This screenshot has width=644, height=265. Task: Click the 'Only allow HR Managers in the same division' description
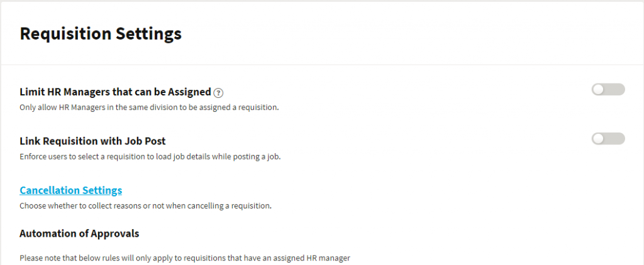[149, 108]
